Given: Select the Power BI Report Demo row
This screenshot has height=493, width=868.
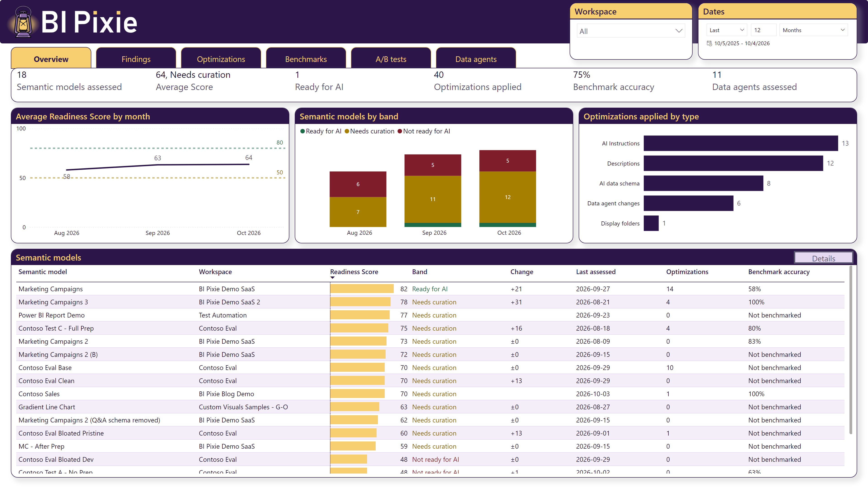Looking at the screenshot, I should pyautogui.click(x=430, y=315).
